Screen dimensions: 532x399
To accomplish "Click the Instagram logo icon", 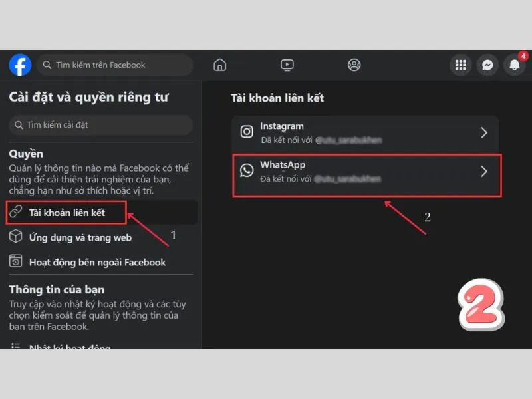I will tap(247, 132).
